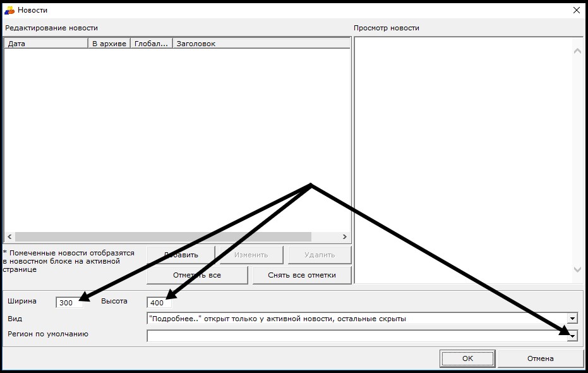Image resolution: width=588 pixels, height=373 pixels.
Task: Close the Новости dialog window
Action: (x=575, y=10)
